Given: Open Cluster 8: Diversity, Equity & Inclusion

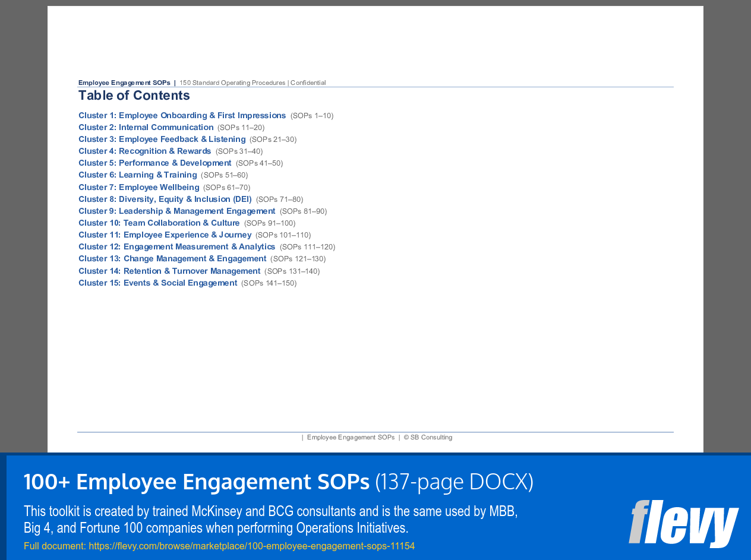Looking at the screenshot, I should tap(165, 199).
